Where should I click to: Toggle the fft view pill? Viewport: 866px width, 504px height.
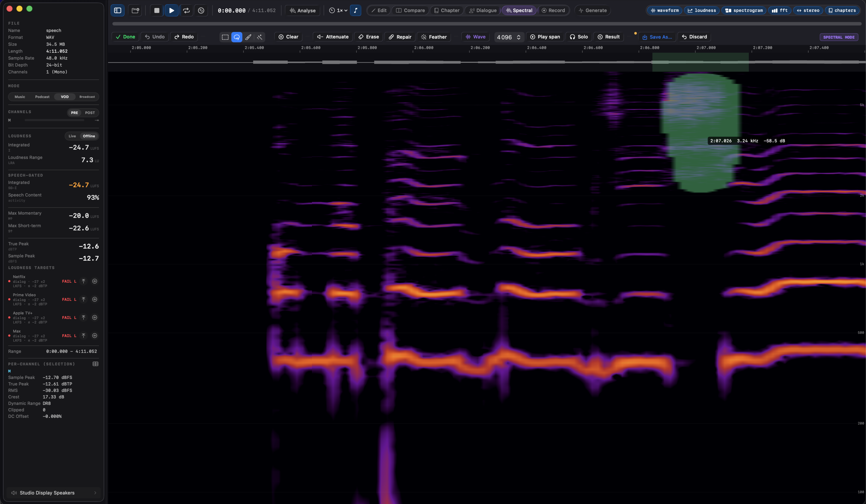click(779, 10)
